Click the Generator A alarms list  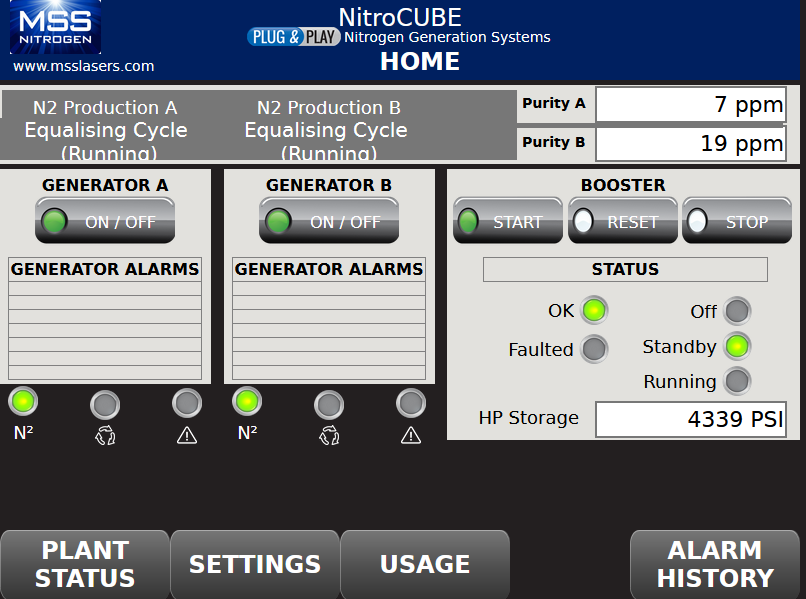tap(105, 319)
